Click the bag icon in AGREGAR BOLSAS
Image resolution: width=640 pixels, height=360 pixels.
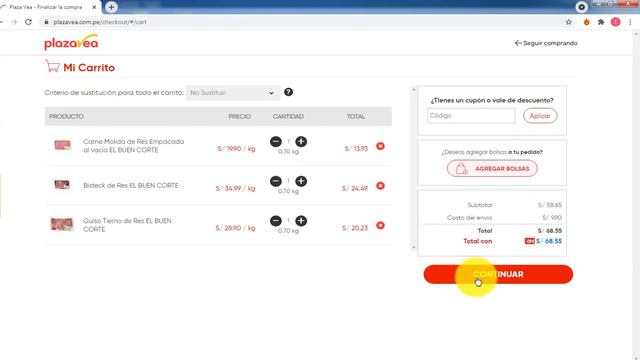[462, 169]
